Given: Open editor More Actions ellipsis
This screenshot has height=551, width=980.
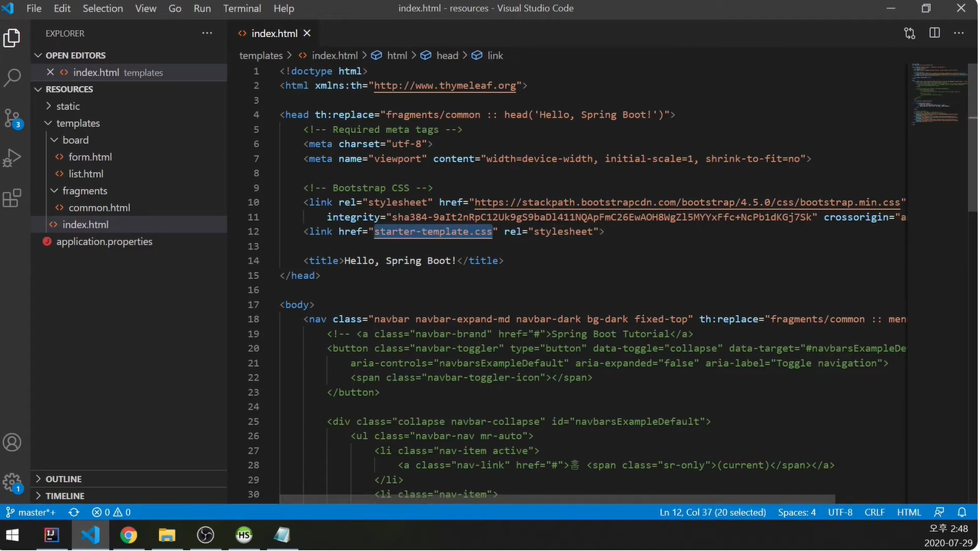Looking at the screenshot, I should (959, 33).
